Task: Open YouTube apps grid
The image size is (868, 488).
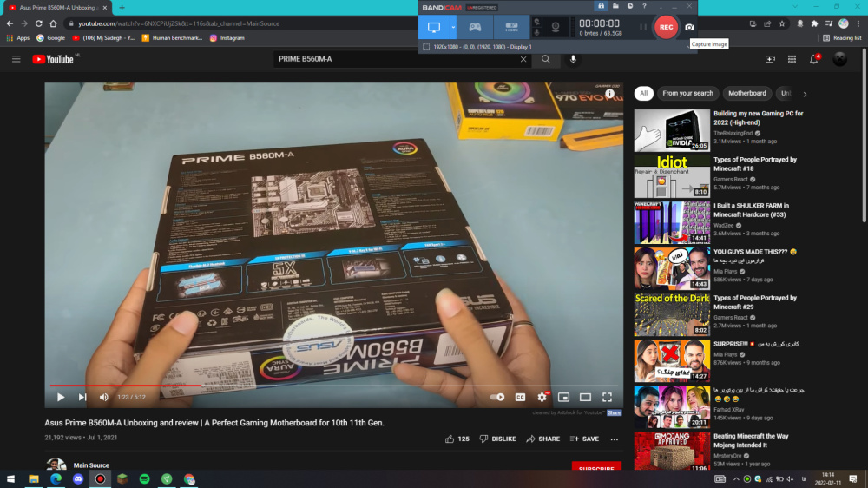Action: coord(792,59)
